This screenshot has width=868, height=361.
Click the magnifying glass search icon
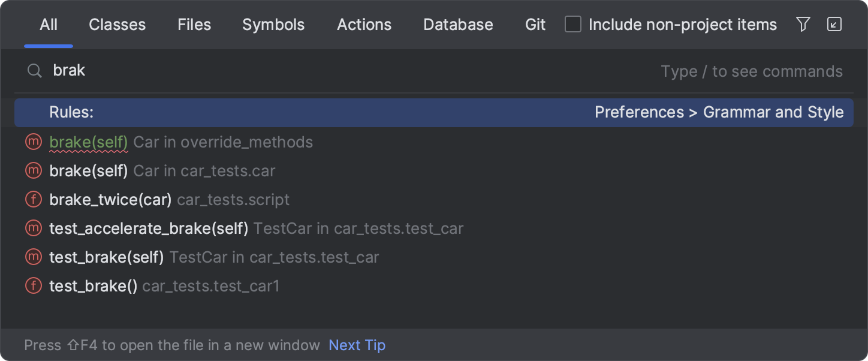click(34, 70)
